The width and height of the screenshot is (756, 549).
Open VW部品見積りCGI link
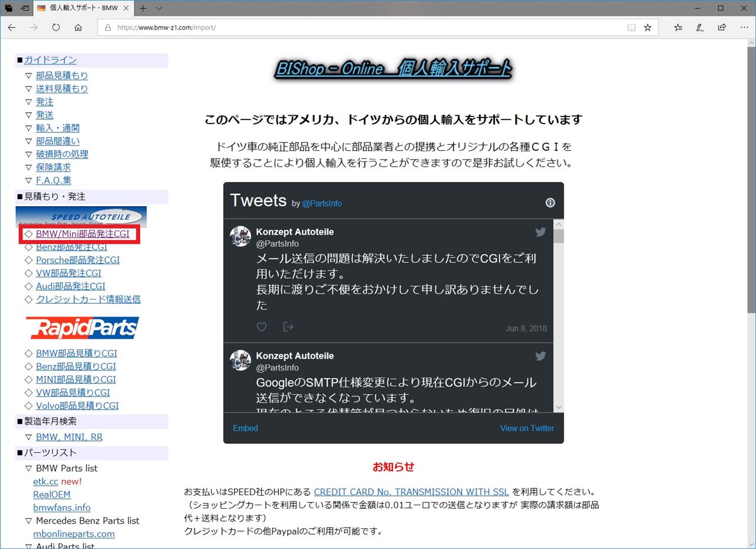pos(73,392)
